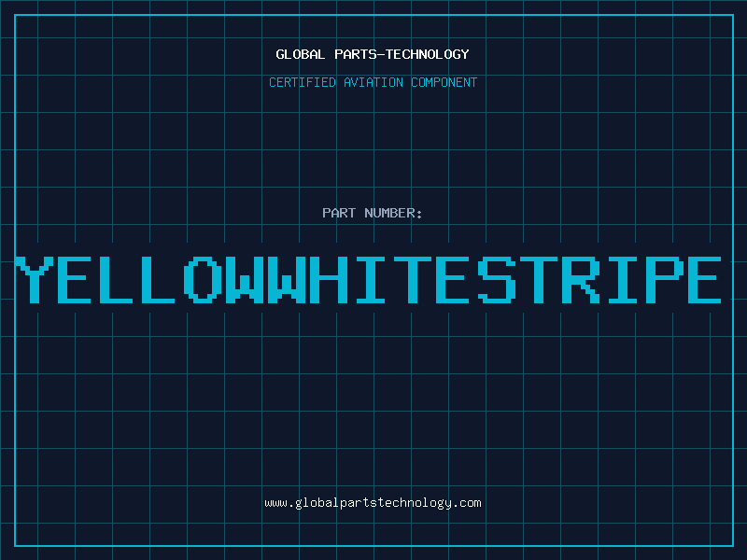
Task: Select the YELLOWWHITESTRIPE part number text
Action: pyautogui.click(x=368, y=280)
